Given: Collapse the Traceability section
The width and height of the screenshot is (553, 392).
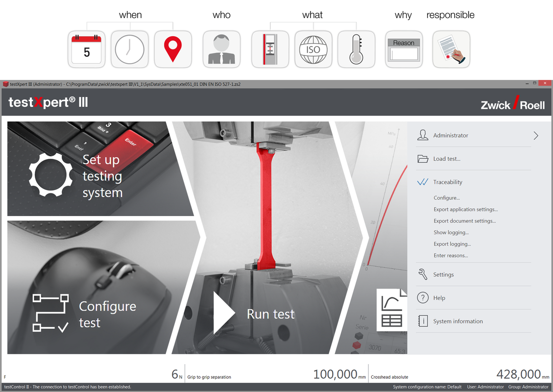Looking at the screenshot, I should [x=447, y=182].
